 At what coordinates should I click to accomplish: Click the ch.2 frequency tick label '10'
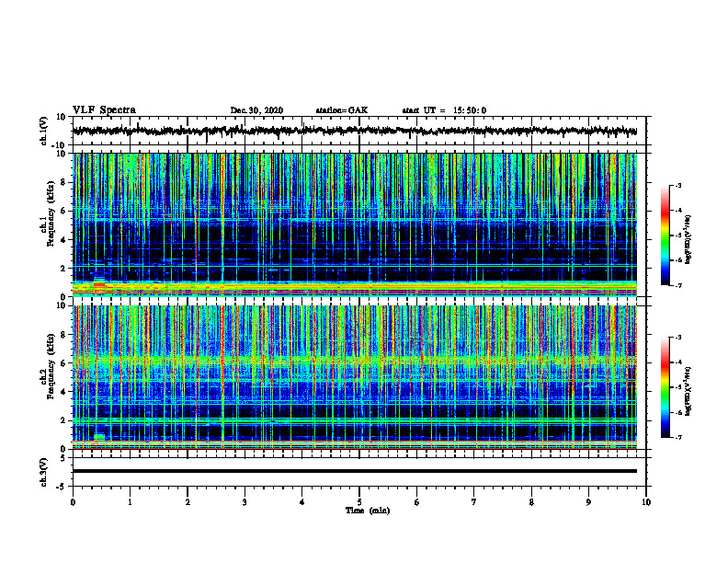pyautogui.click(x=63, y=306)
